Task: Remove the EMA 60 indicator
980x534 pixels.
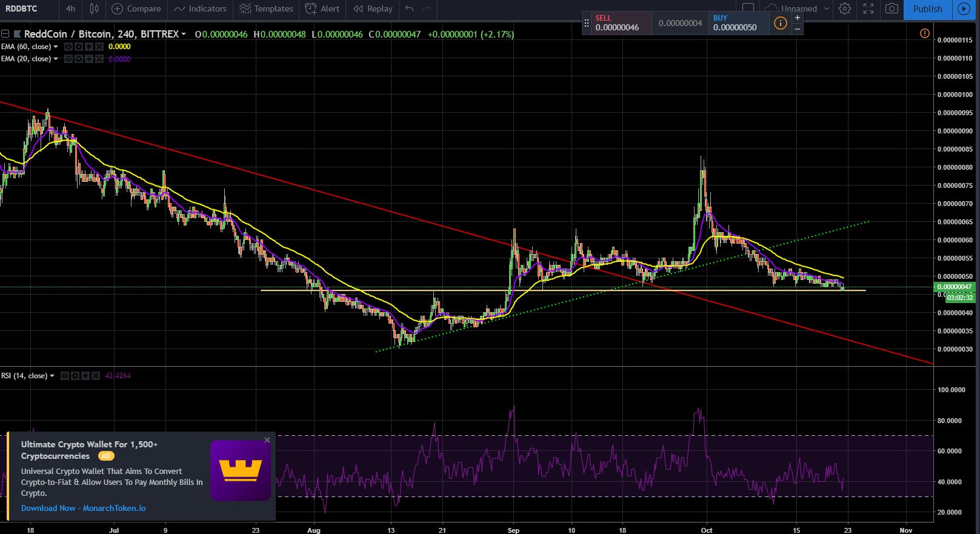Action: pyautogui.click(x=99, y=47)
